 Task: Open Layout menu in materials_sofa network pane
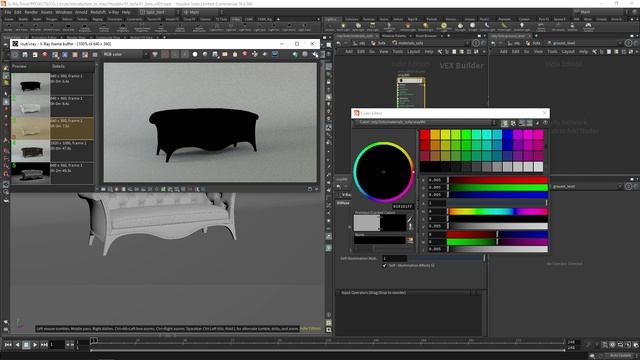click(x=413, y=52)
